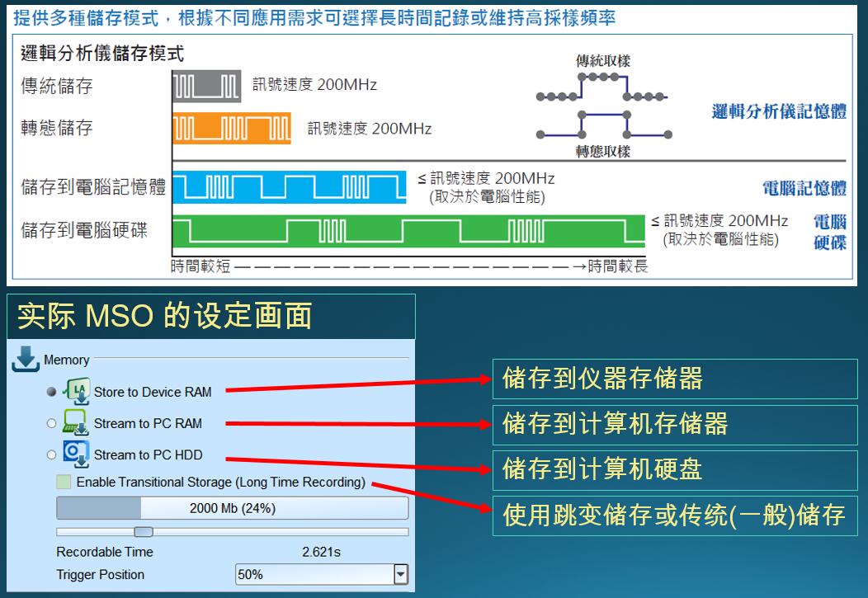Image resolution: width=868 pixels, height=598 pixels.
Task: Click the 轉態儲存 row label
Action: point(56,128)
